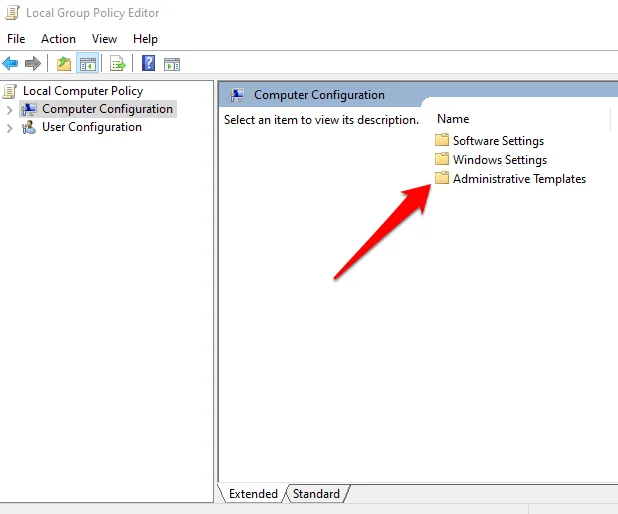Click the Computer Configuration pane header title
618x514 pixels.
319,95
